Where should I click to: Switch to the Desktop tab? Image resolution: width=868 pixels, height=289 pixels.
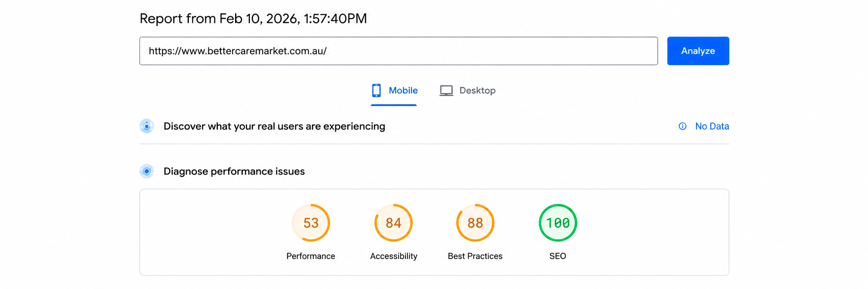pyautogui.click(x=467, y=91)
